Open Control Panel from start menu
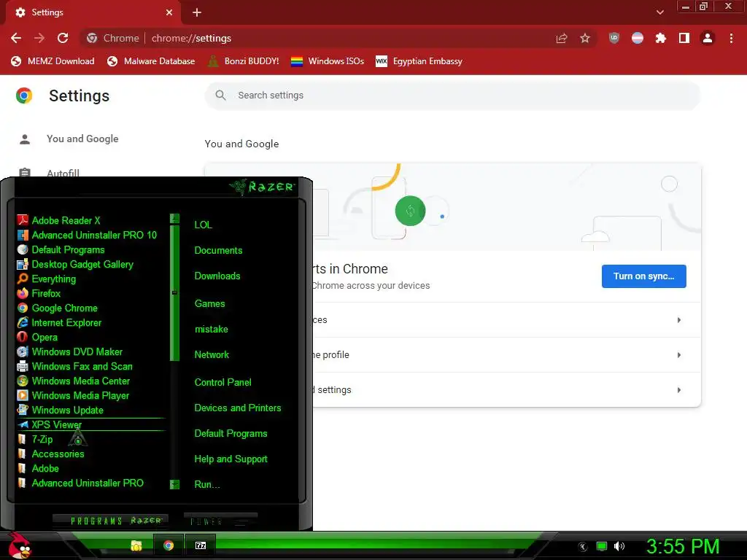 tap(223, 382)
